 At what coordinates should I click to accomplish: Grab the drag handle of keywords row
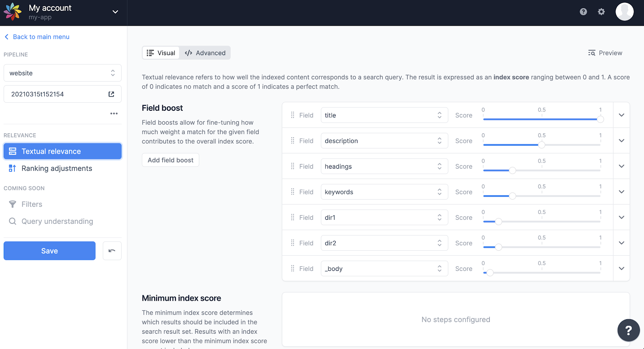293,192
